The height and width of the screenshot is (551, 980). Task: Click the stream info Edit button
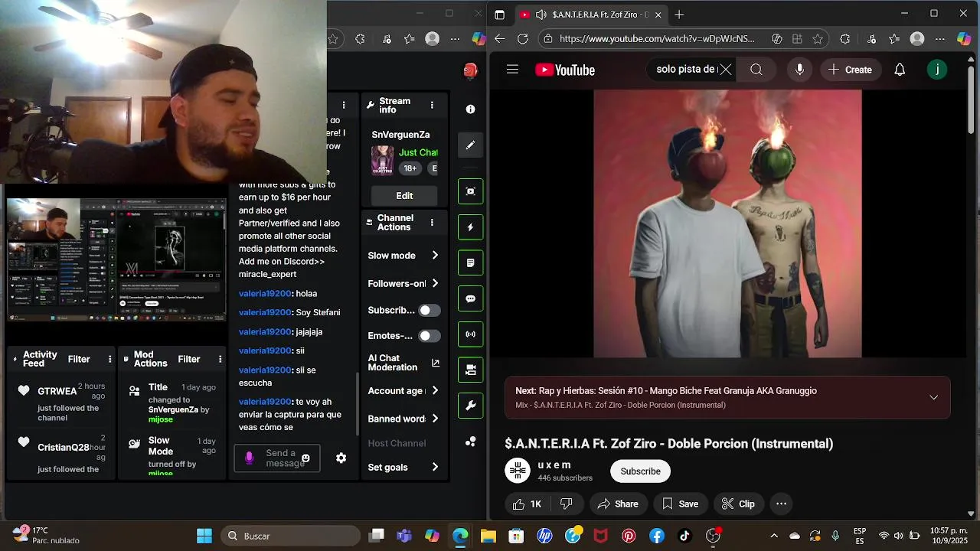[x=404, y=196]
